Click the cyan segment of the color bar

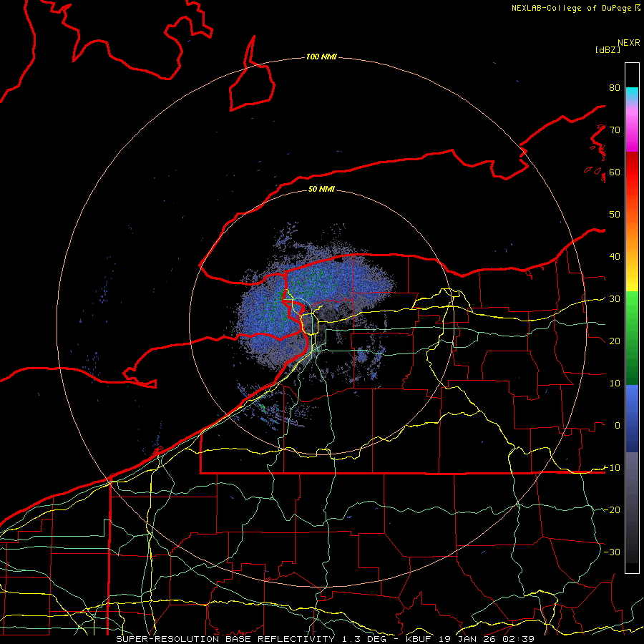click(x=632, y=94)
